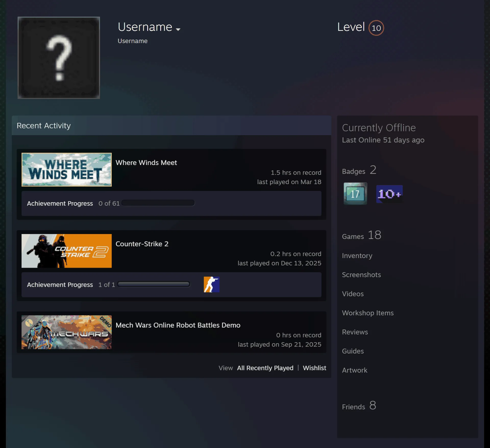
Task: Open the Friends 8 list
Action: pos(359,406)
